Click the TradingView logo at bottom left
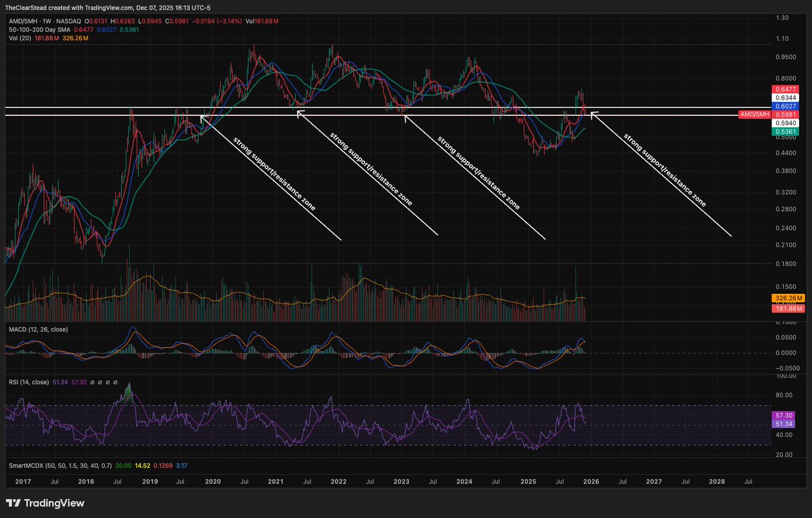 pos(45,503)
